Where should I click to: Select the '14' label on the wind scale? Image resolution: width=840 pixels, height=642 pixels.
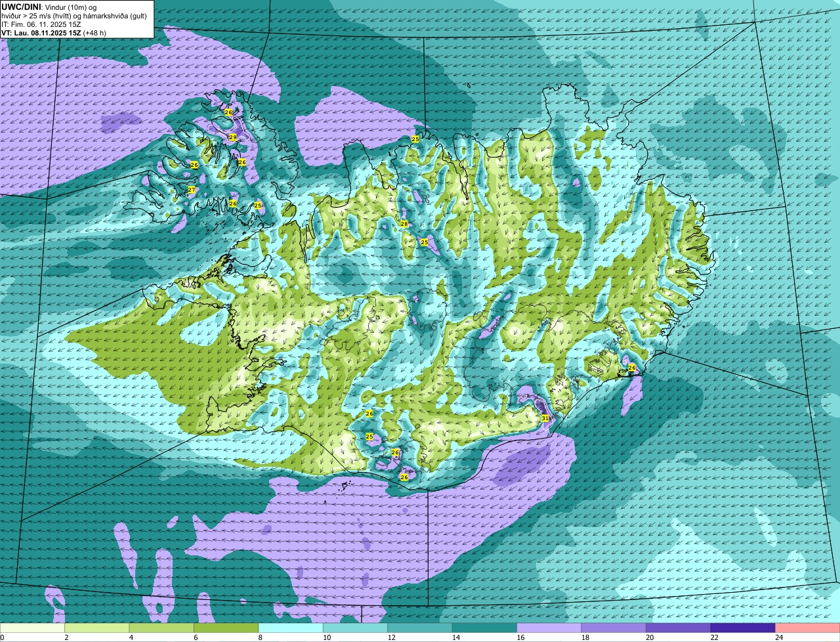pyautogui.click(x=455, y=637)
